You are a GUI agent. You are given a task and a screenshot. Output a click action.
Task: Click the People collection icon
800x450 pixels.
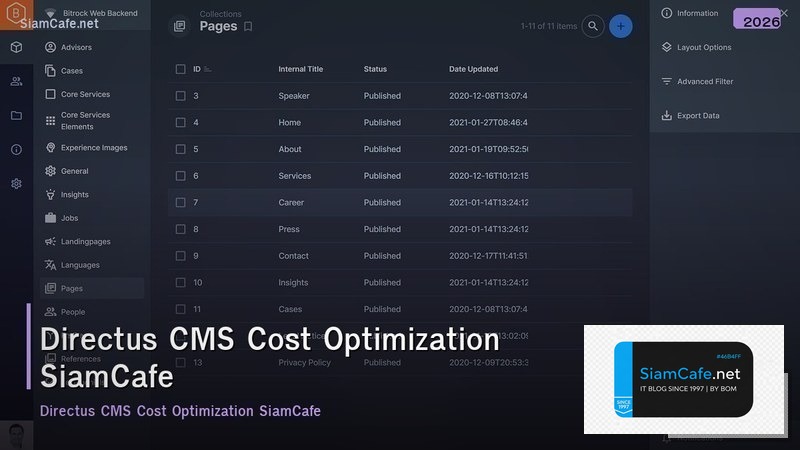(x=50, y=312)
